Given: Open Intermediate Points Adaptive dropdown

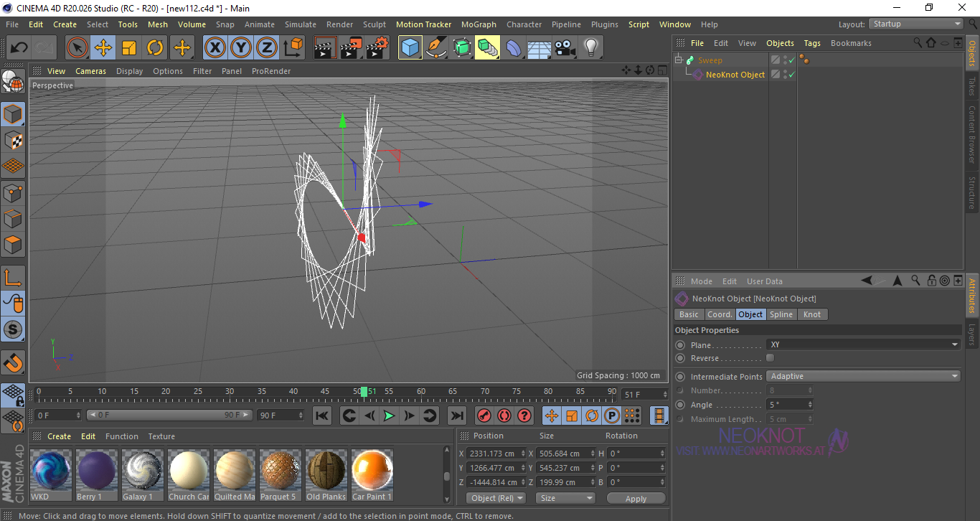Looking at the screenshot, I should coord(863,376).
